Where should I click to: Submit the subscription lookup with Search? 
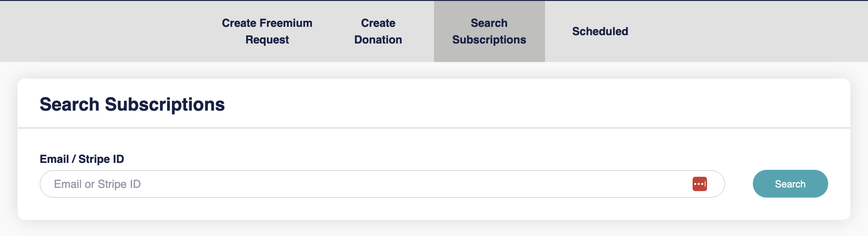tap(790, 184)
